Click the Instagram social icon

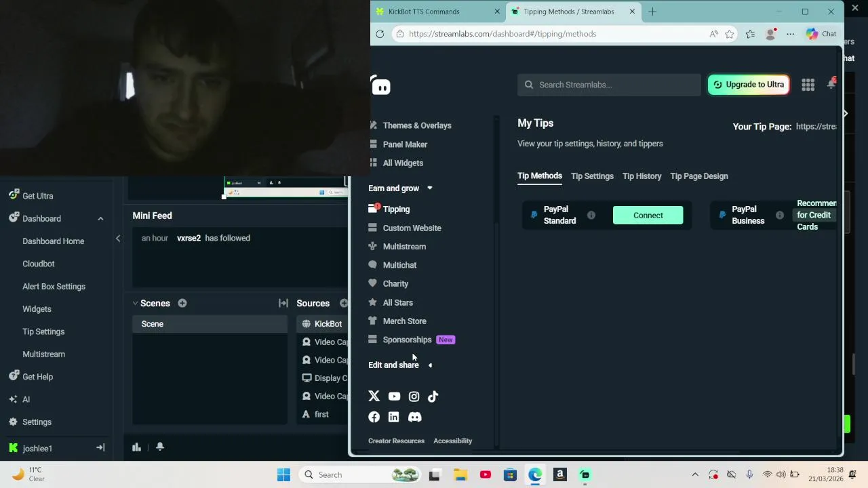tap(414, 396)
